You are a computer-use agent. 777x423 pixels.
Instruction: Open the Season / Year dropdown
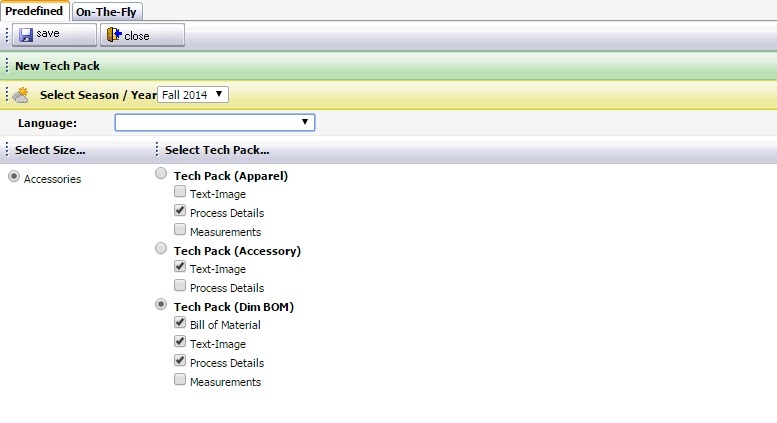pyautogui.click(x=193, y=95)
